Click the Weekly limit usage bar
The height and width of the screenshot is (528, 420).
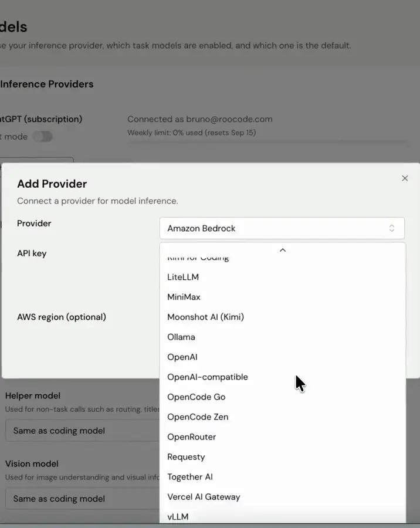point(269,143)
